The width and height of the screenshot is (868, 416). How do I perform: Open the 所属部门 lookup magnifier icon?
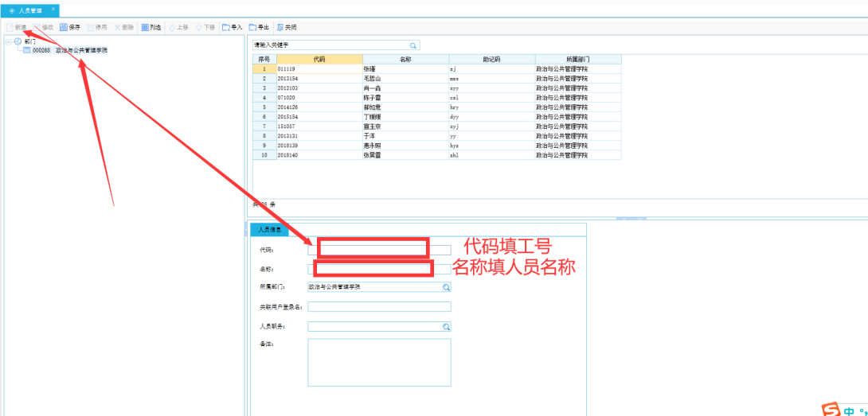tap(446, 287)
